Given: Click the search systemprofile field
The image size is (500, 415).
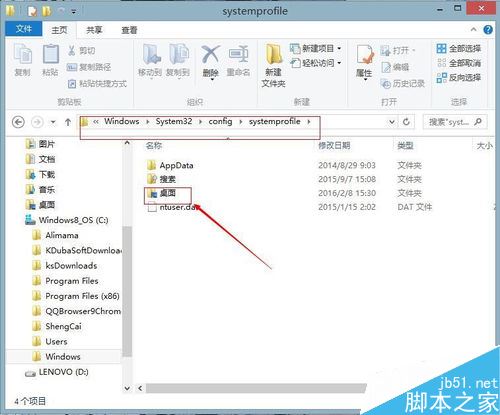Looking at the screenshot, I should 455,122.
